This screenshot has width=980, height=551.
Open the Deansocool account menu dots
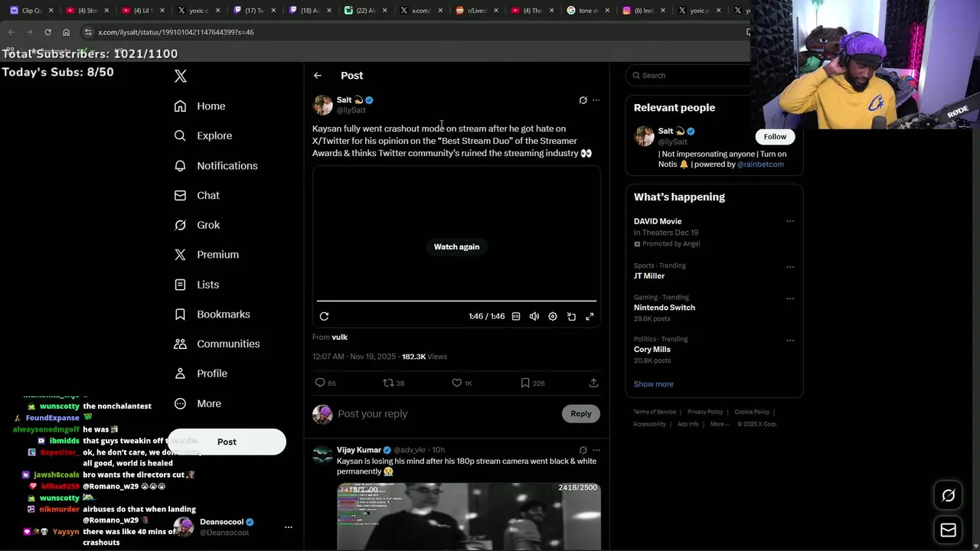coord(289,527)
